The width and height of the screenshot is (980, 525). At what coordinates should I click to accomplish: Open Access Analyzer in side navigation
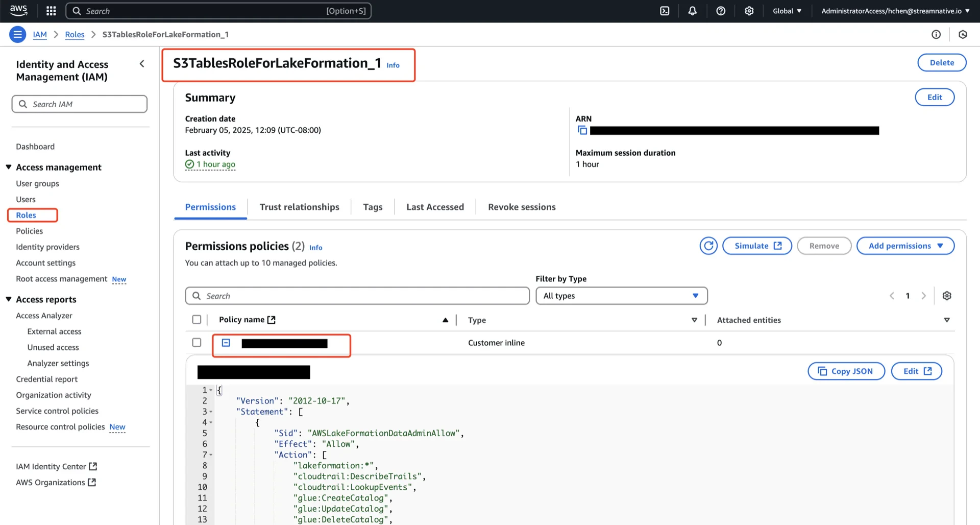(44, 316)
